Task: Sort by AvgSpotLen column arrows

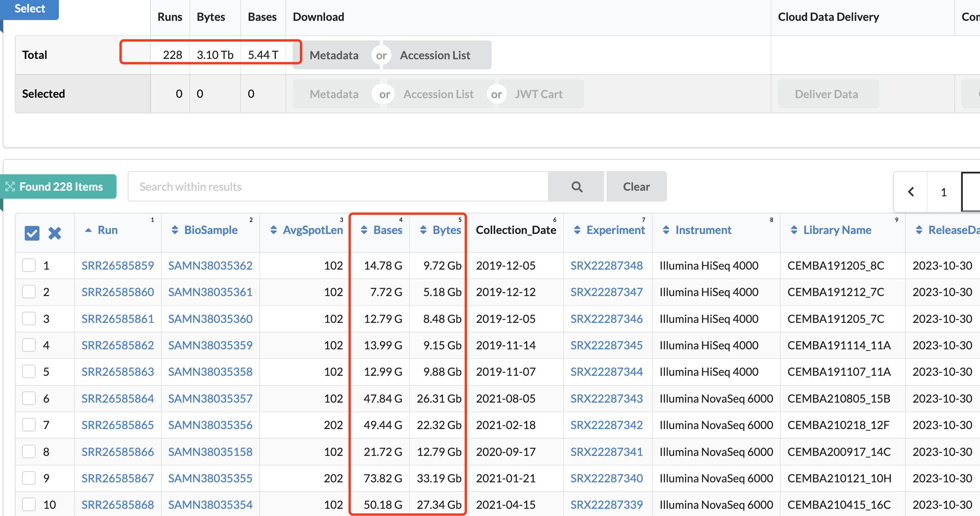Action: tap(273, 230)
